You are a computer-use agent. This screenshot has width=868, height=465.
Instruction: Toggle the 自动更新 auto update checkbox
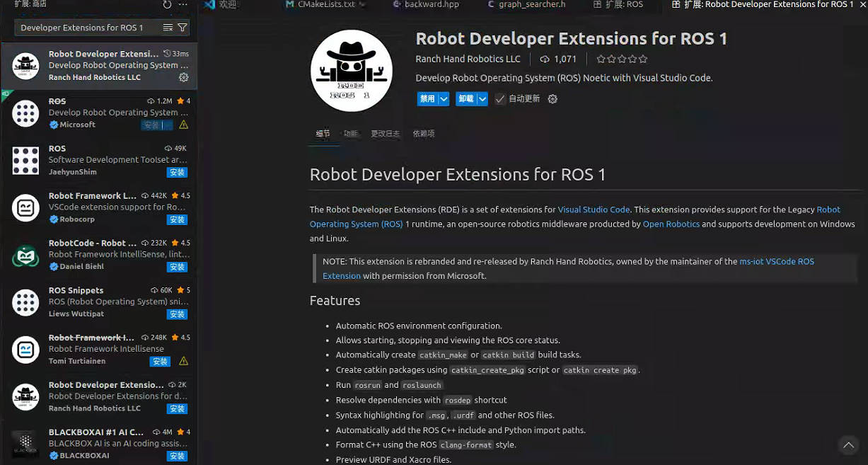pos(500,99)
